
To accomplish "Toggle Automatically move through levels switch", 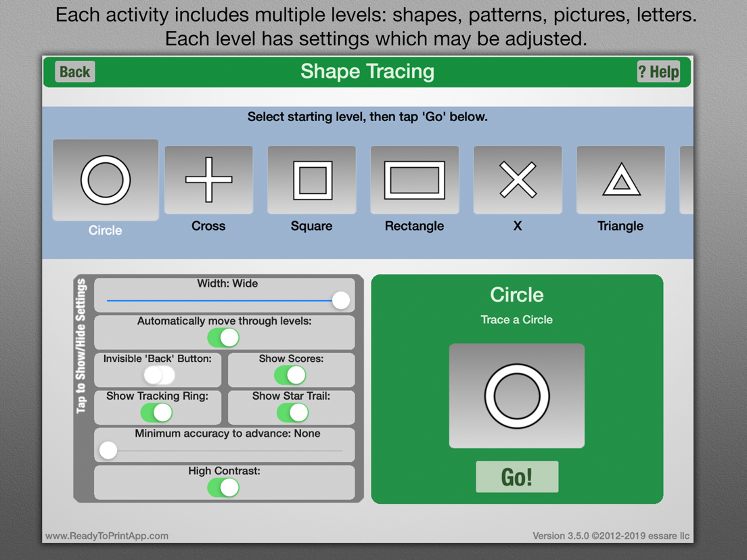I will 223,337.
